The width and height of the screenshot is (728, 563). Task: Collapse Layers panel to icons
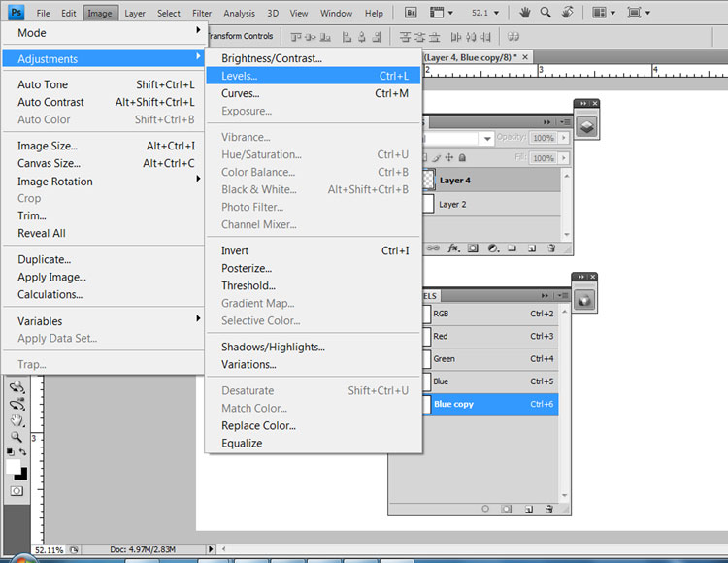(546, 122)
